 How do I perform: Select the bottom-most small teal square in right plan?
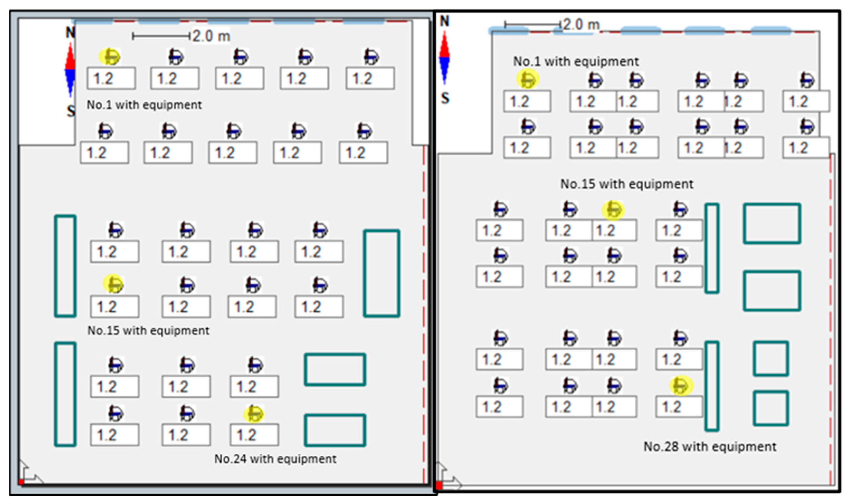pos(771,408)
